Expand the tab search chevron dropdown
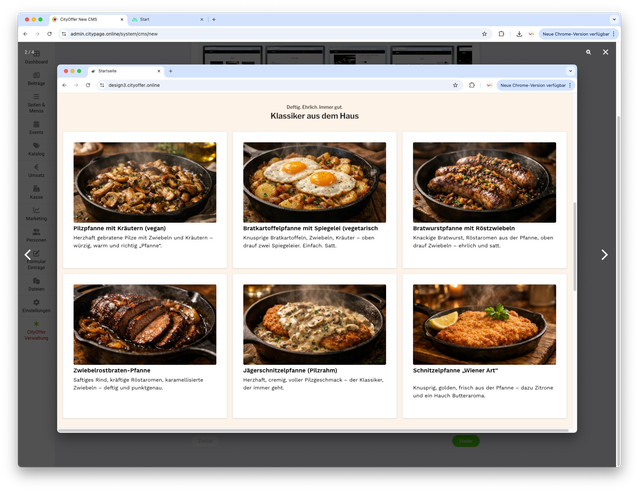 613,19
